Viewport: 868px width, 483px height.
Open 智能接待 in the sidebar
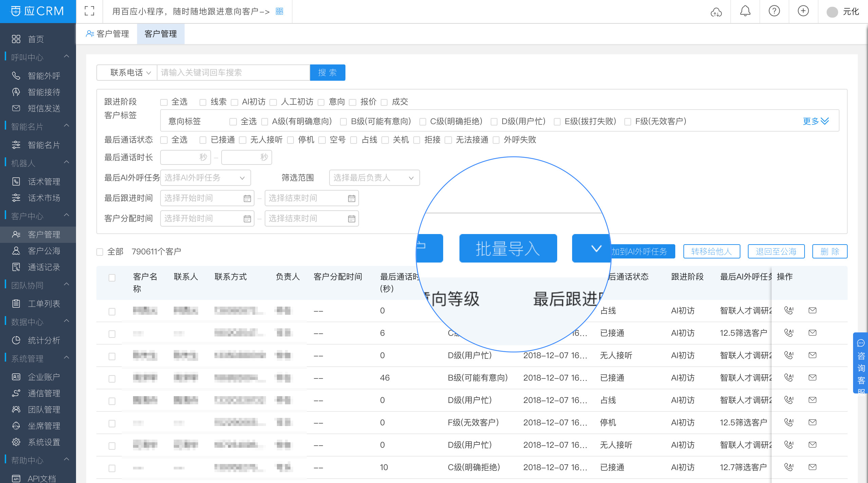click(44, 92)
